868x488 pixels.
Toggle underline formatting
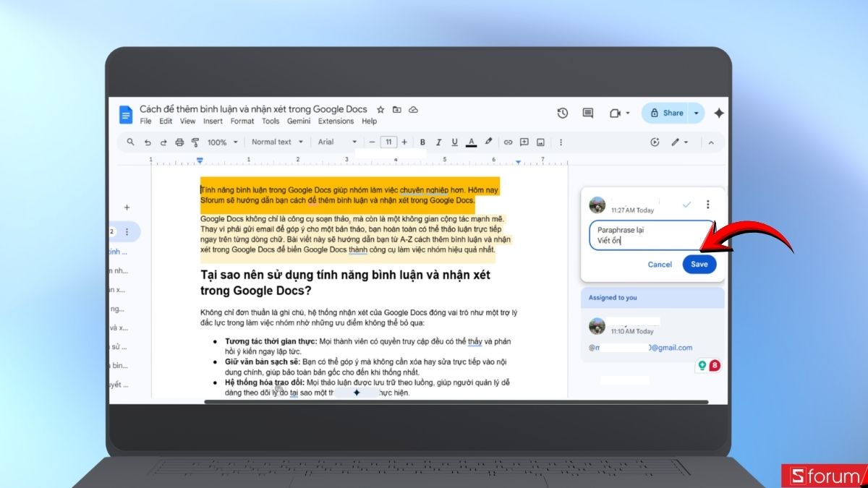(x=454, y=142)
